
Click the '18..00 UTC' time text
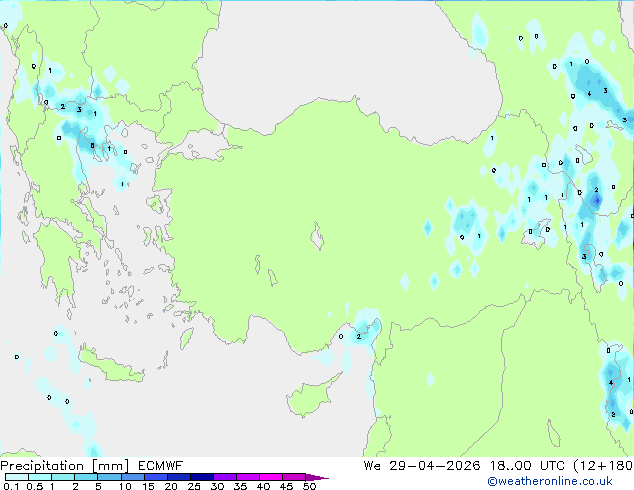[527, 466]
